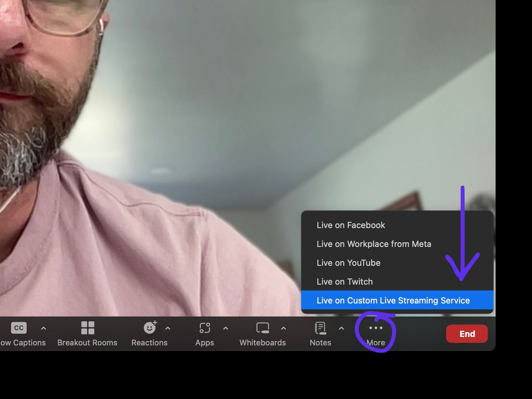Expand the Show Captions options chevron
Image resolution: width=532 pixels, height=399 pixels.
tap(44, 328)
